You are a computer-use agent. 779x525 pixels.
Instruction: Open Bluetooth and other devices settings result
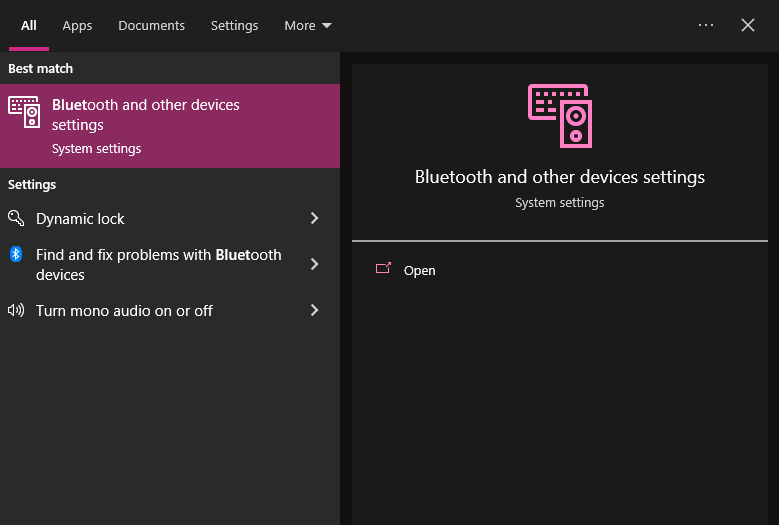[x=170, y=125]
